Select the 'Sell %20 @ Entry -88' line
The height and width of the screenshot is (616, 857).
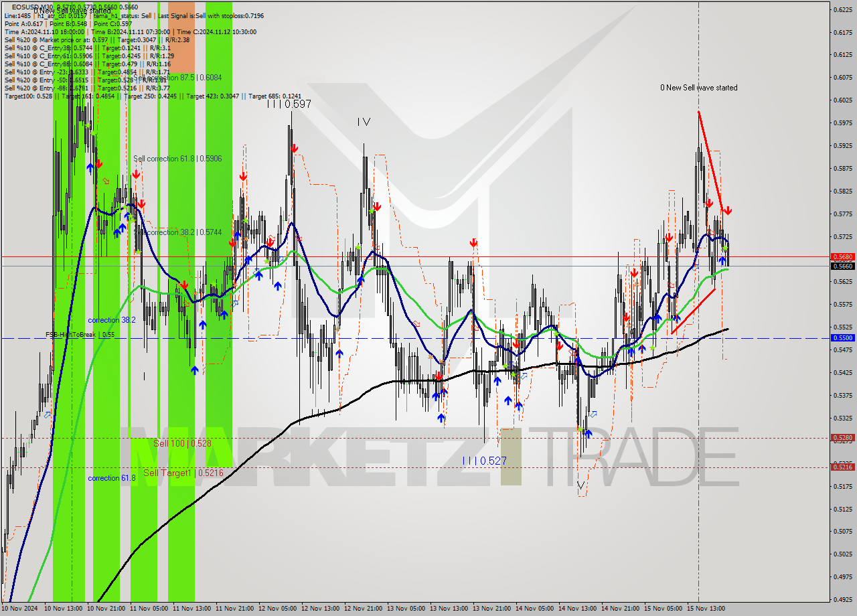[x=87, y=88]
